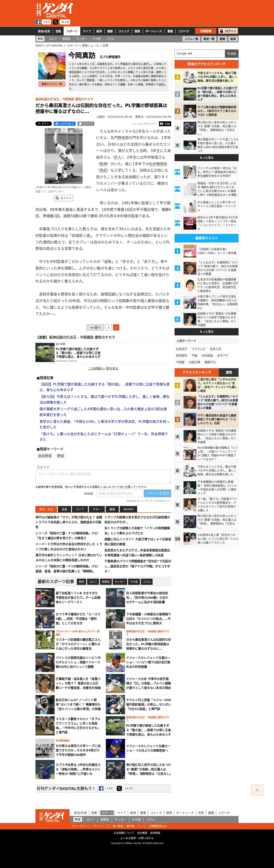Click the ログイン lock button

228,31
